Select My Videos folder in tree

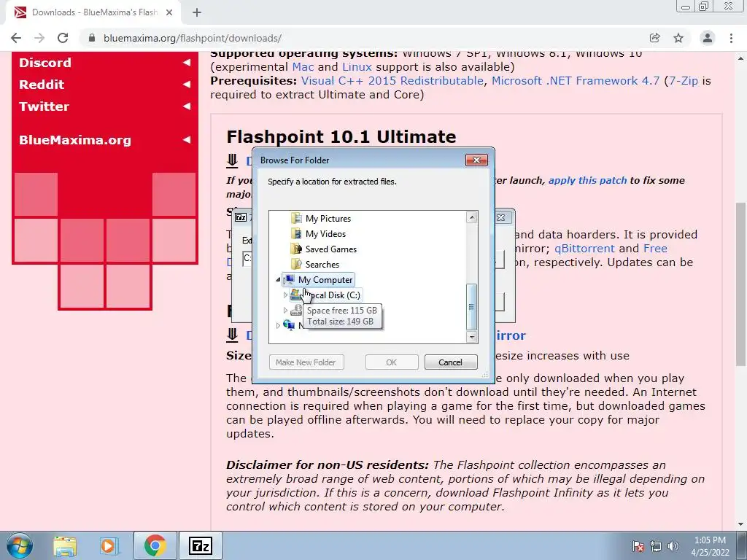tap(326, 234)
